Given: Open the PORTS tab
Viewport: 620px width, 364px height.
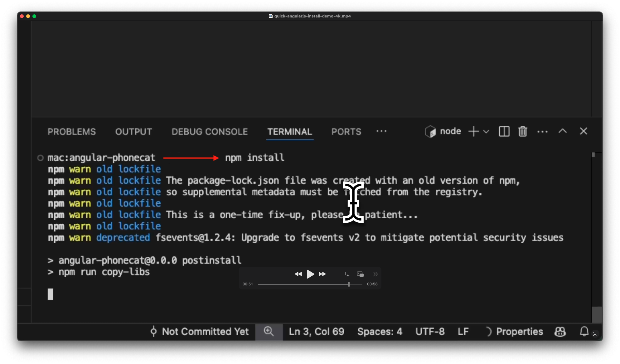Looking at the screenshot, I should point(346,132).
